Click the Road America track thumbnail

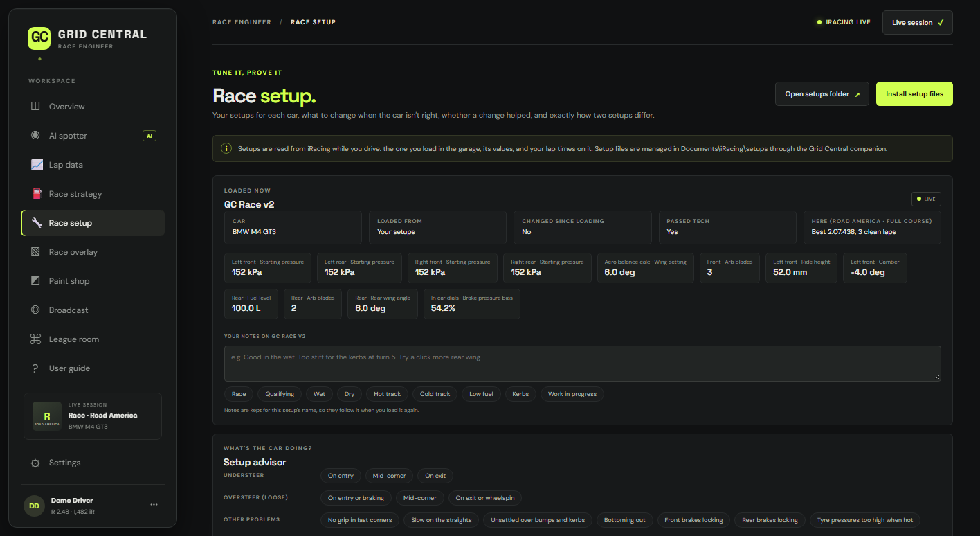tap(47, 416)
